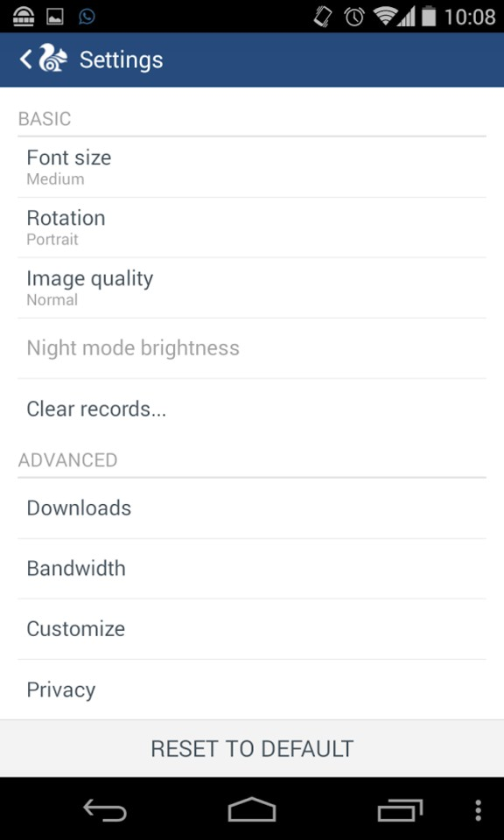Open the Font size setting
504x840 pixels.
click(252, 167)
